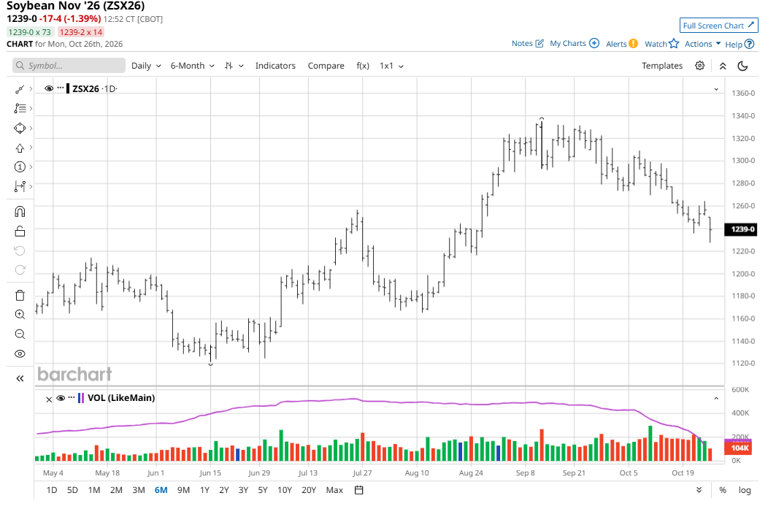Open the Indicators menu
The image size is (768, 512).
(x=275, y=66)
